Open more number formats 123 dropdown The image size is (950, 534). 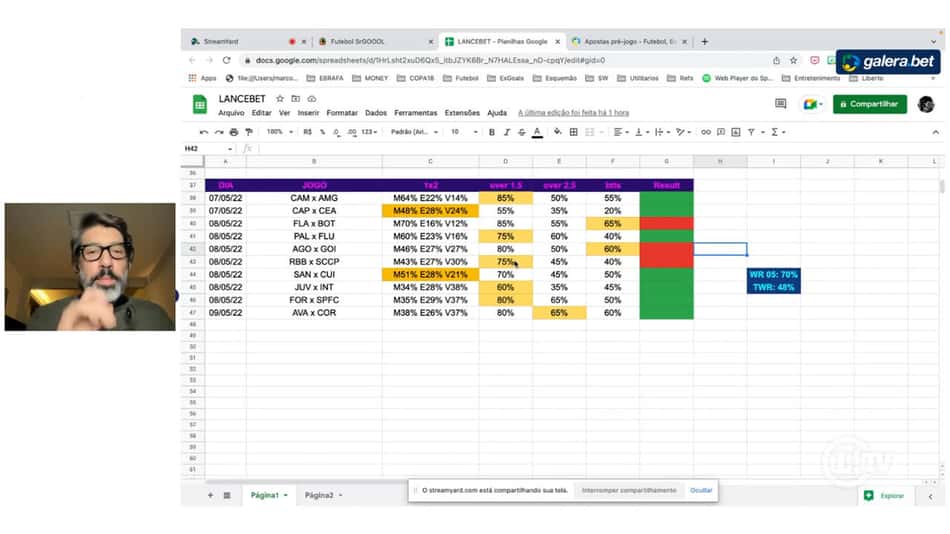tap(370, 132)
